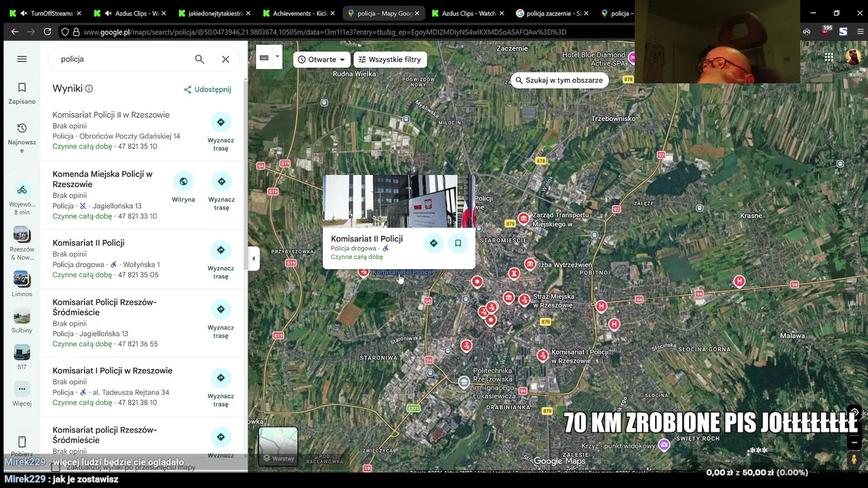Open the results info icon next to Wyniki

tap(89, 89)
